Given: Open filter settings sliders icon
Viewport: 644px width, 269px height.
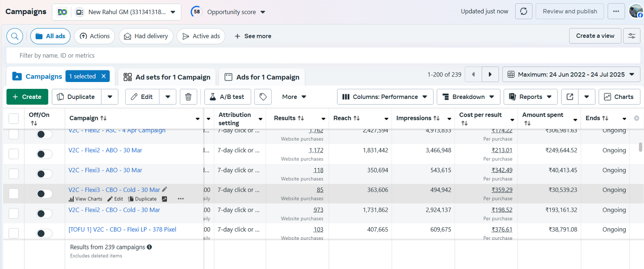Looking at the screenshot, I should [632, 36].
